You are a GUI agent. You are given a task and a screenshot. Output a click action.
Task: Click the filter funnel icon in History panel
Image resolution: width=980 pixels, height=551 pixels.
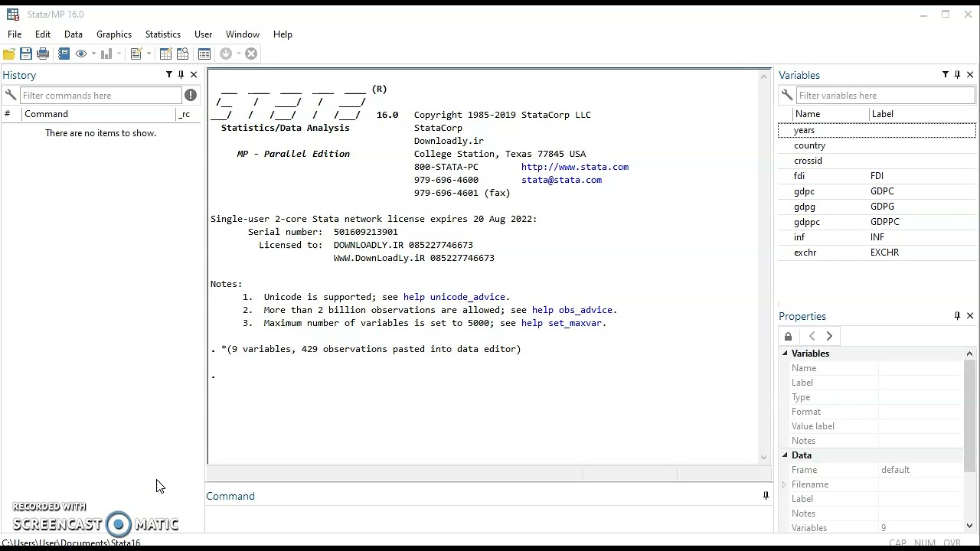(x=169, y=75)
